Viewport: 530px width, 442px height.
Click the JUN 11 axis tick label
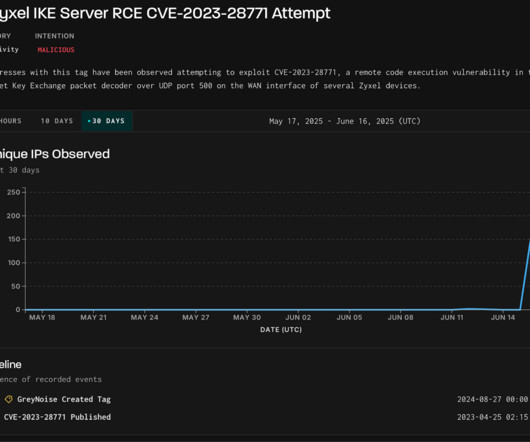pyautogui.click(x=452, y=318)
